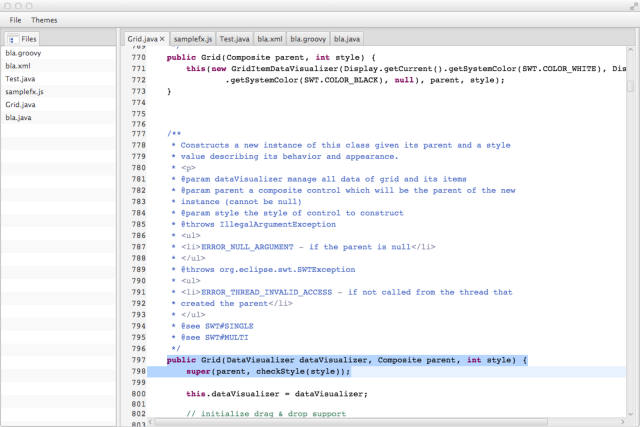Click the Files panel icon
The width and height of the screenshot is (640, 427).
point(13,39)
